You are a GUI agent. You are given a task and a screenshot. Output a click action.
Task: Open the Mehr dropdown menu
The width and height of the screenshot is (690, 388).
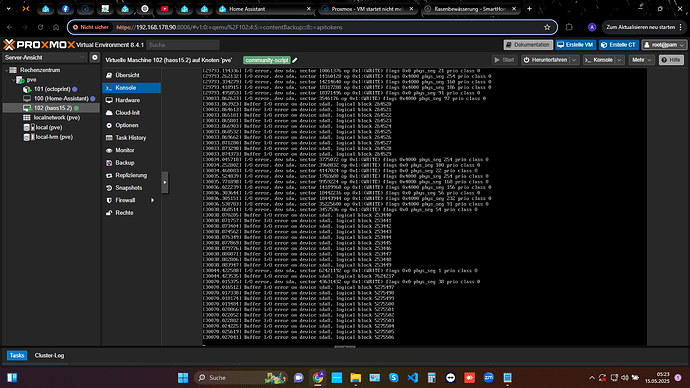pos(642,60)
